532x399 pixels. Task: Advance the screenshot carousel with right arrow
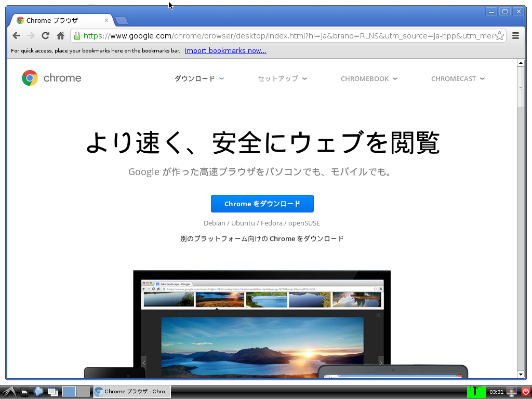tap(381, 362)
